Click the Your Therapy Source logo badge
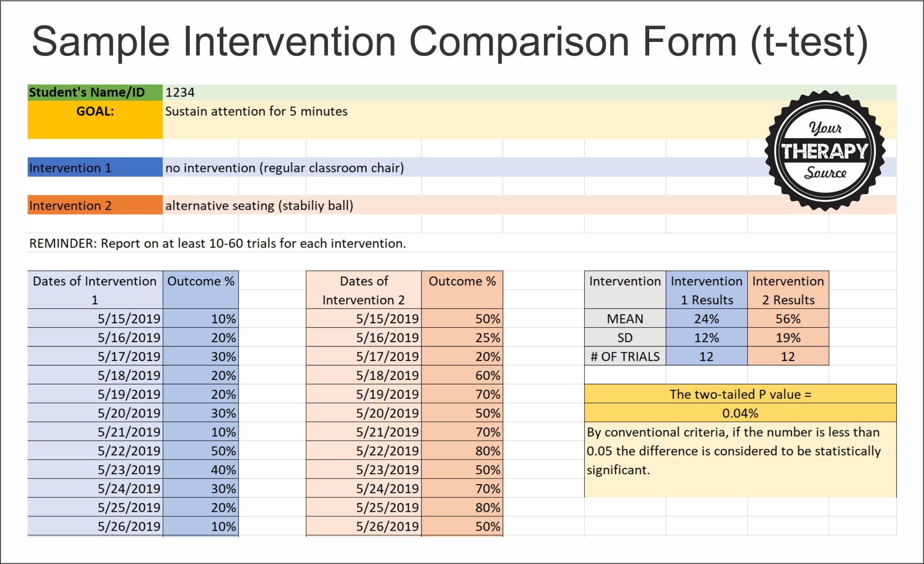Viewport: 924px width, 564px height. click(825, 150)
